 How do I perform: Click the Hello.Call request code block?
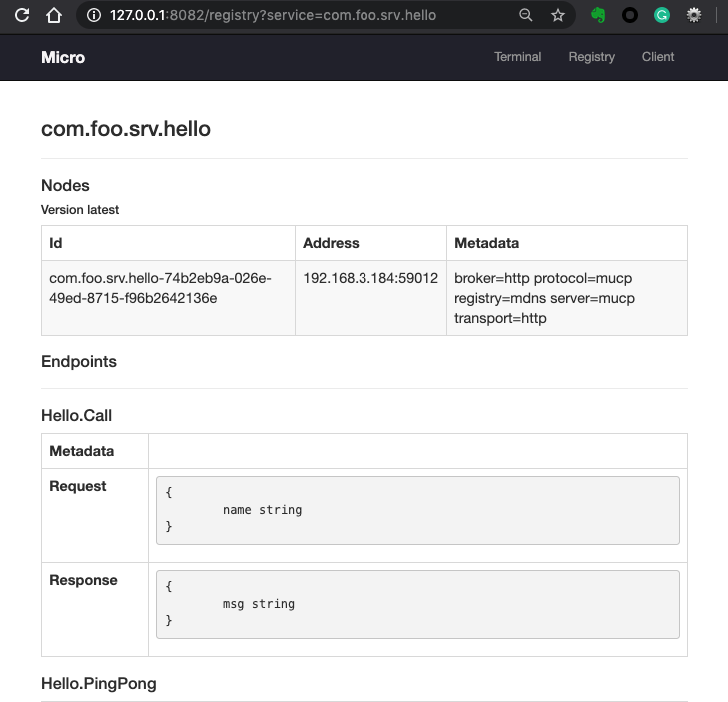(x=416, y=510)
